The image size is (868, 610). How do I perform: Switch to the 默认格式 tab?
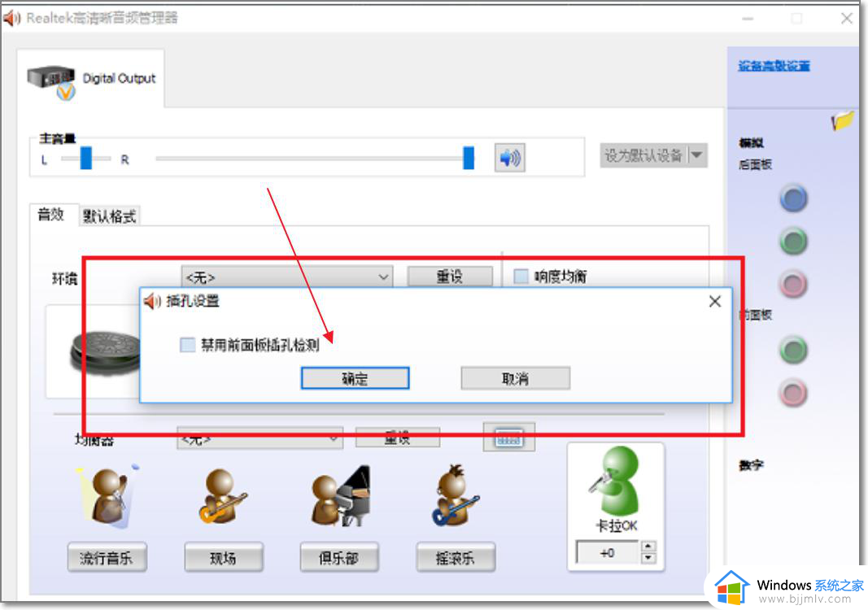[109, 216]
